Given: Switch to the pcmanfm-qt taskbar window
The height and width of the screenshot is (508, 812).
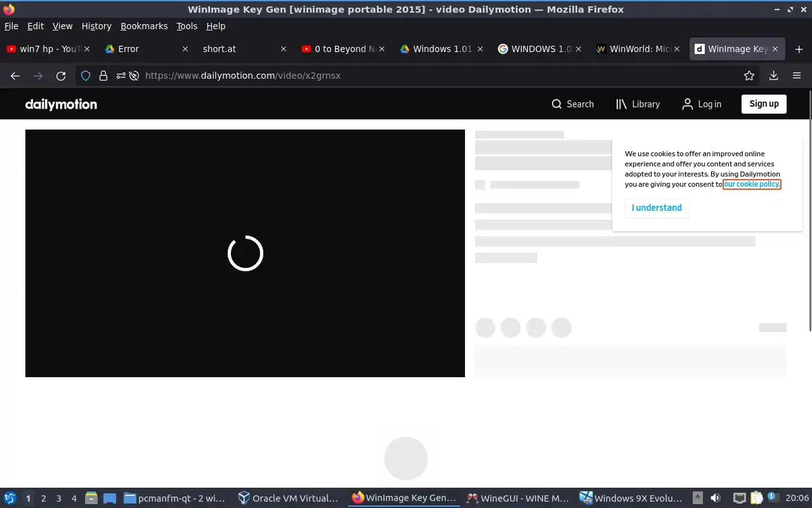Looking at the screenshot, I should click(x=176, y=498).
